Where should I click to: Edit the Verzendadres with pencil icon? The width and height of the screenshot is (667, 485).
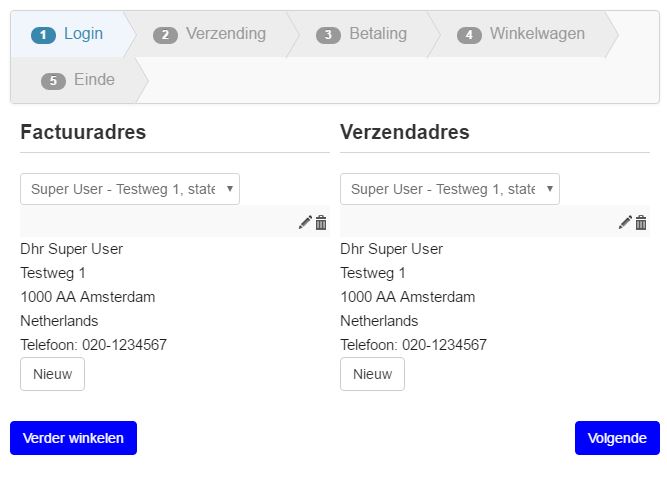click(x=625, y=222)
